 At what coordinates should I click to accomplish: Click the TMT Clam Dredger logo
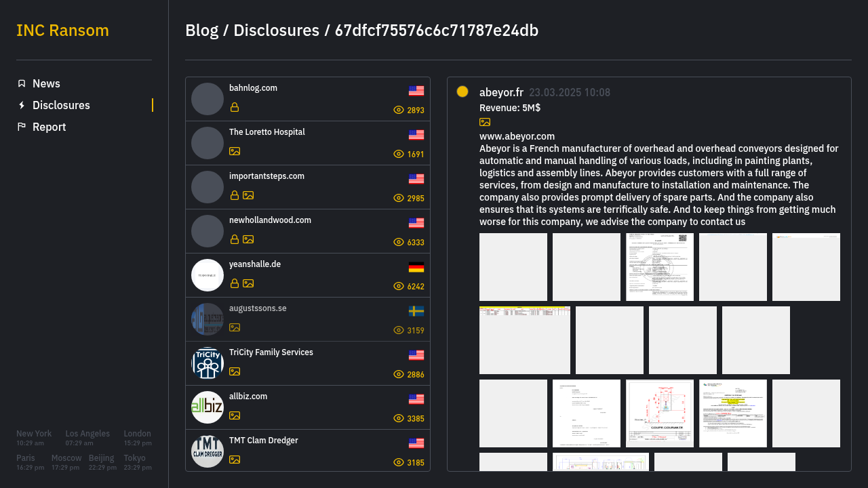tap(208, 451)
